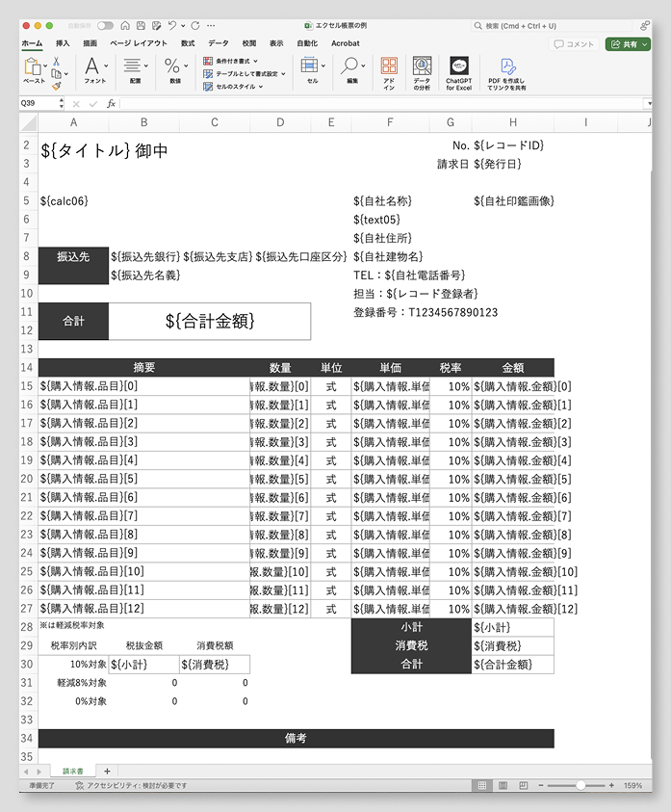The image size is (671, 812).
Task: Select row 14 header
Action: [x=27, y=368]
